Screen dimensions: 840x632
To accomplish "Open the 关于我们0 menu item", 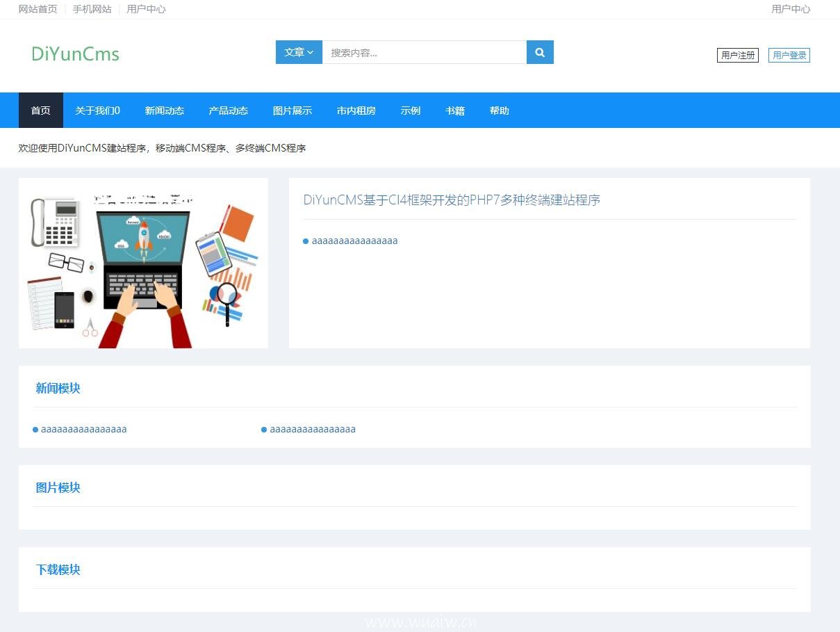I will (97, 110).
